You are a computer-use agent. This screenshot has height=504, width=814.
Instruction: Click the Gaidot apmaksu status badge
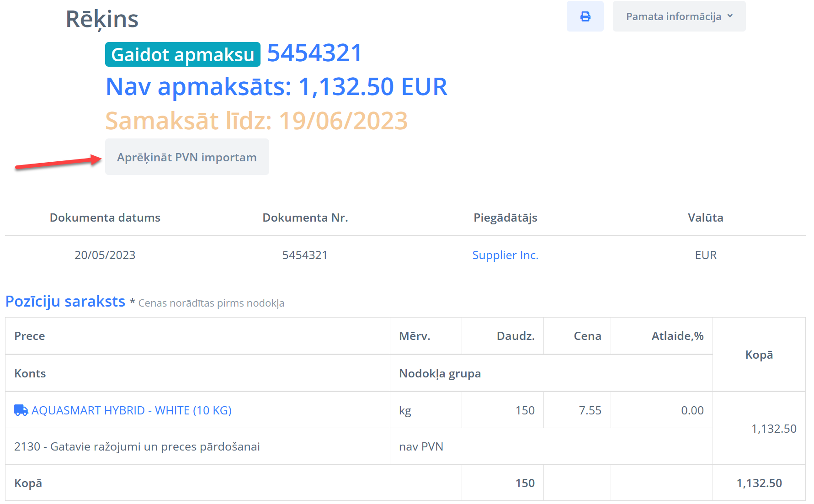pos(182,55)
